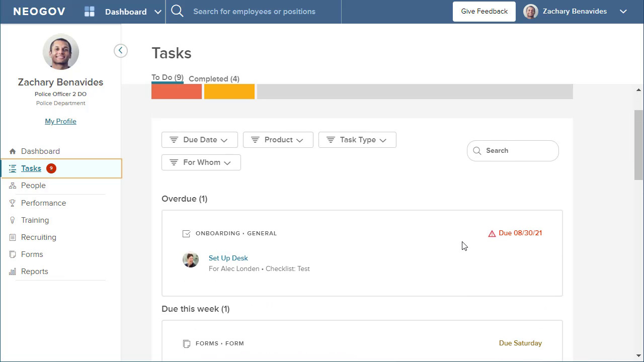Click the Performance trophy icon in sidebar
This screenshot has height=362, width=644.
pyautogui.click(x=13, y=203)
